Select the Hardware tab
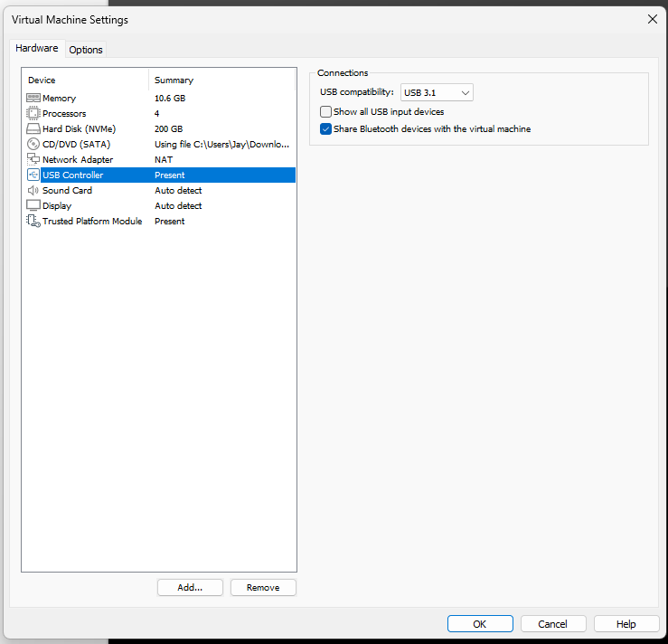 (37, 49)
